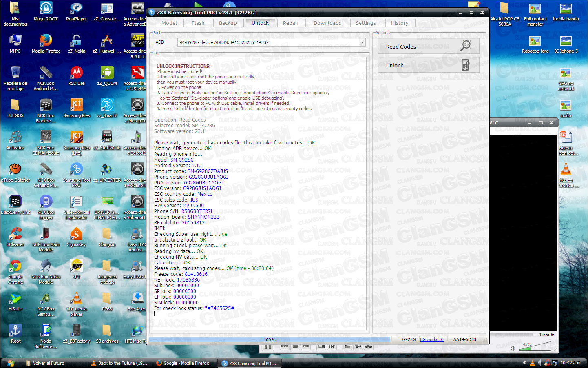
Task: Switch to Volver al Futuro taskbar item
Action: 46,363
